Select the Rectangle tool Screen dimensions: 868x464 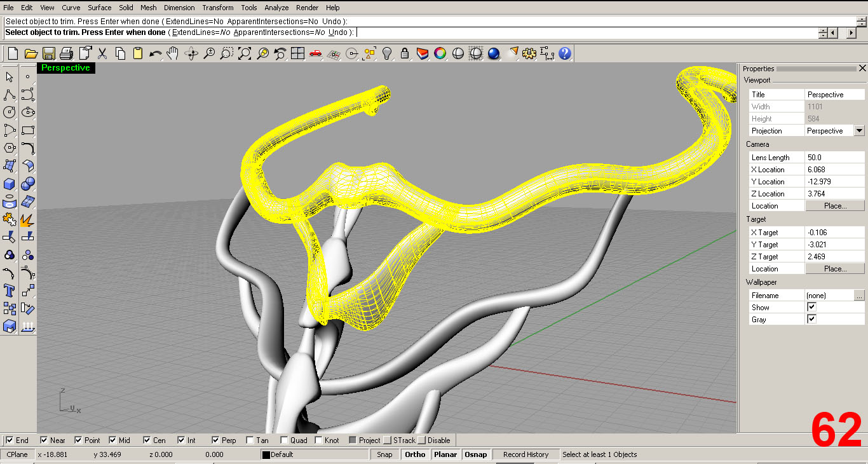point(28,130)
